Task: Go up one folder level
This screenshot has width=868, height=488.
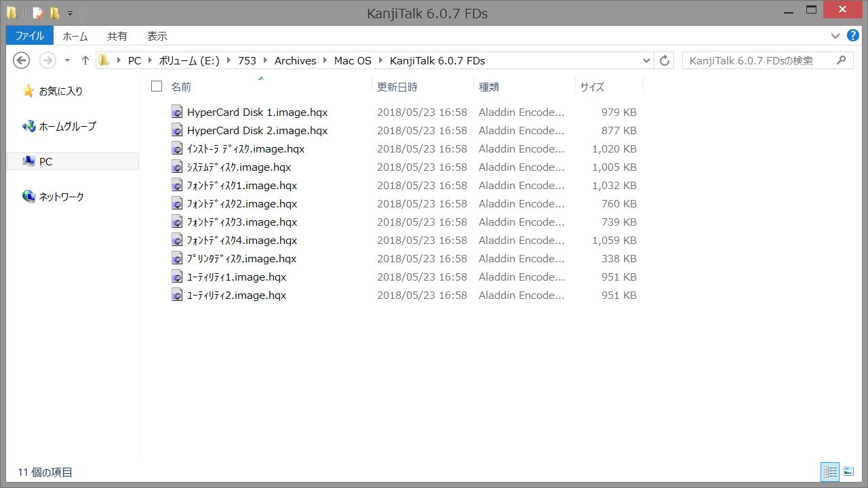Action: (x=85, y=60)
